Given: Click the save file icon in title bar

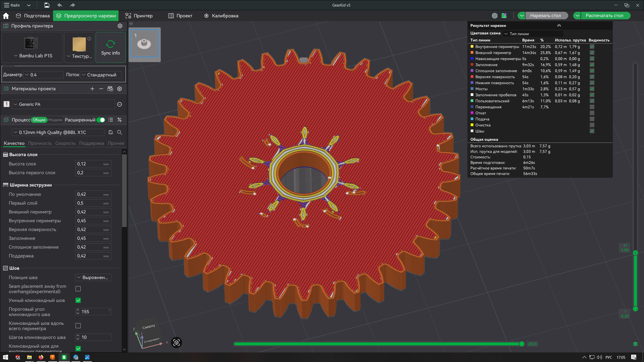Looking at the screenshot, I should (47, 5).
